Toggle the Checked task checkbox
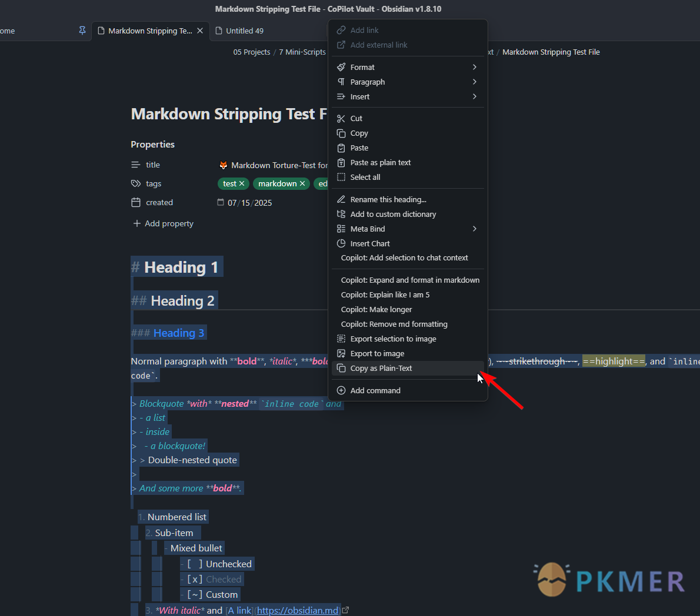The width and height of the screenshot is (700, 616). [195, 580]
